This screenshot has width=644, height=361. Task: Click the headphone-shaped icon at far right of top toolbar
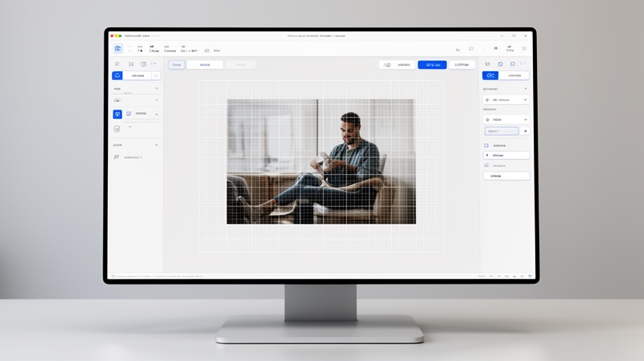pyautogui.click(x=524, y=48)
